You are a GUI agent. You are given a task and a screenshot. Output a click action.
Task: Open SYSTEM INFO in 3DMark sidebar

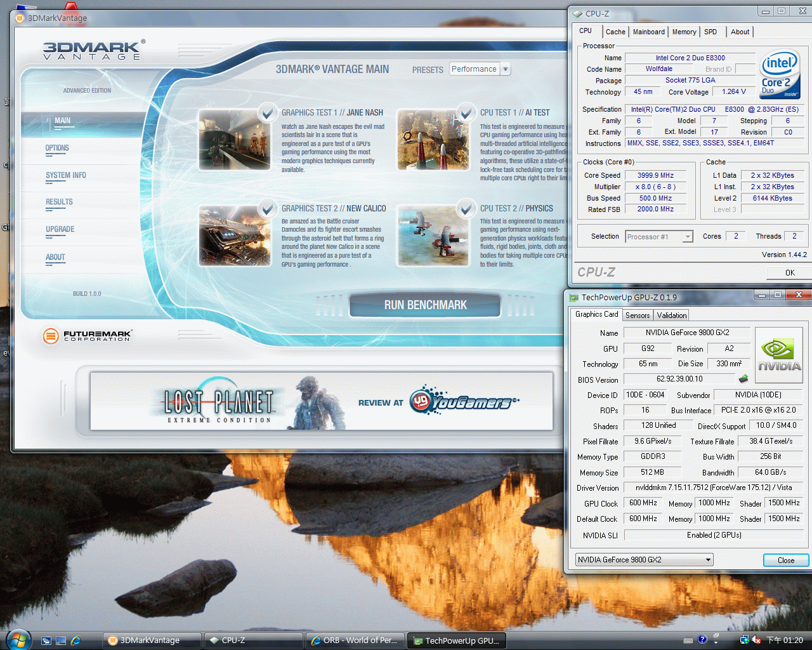pyautogui.click(x=65, y=175)
